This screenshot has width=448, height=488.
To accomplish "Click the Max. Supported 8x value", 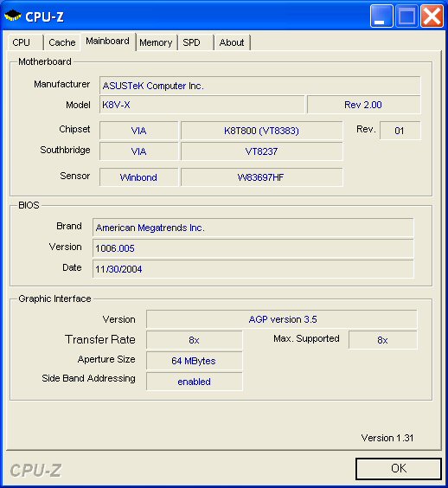I will coord(382,340).
